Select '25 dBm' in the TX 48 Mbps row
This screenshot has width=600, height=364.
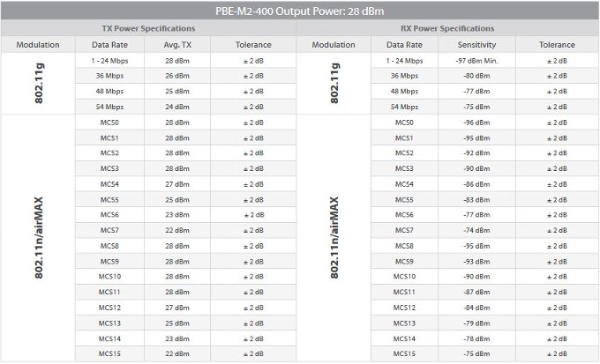177,92
